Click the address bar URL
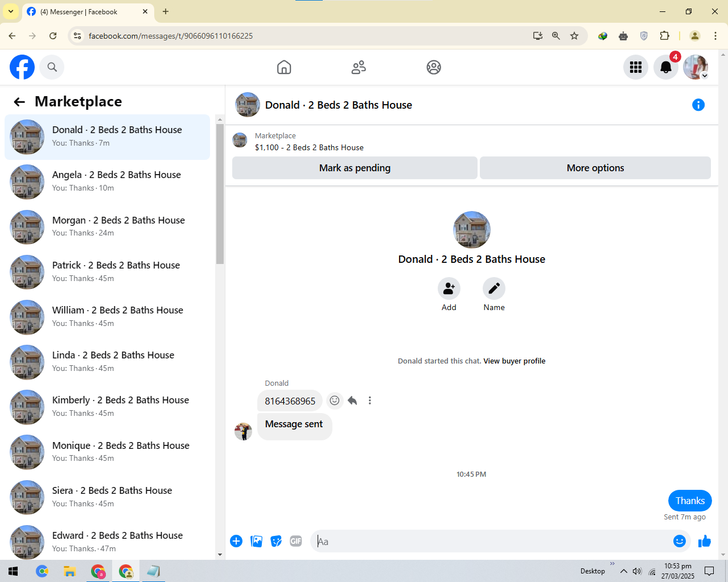728x582 pixels. click(x=171, y=36)
